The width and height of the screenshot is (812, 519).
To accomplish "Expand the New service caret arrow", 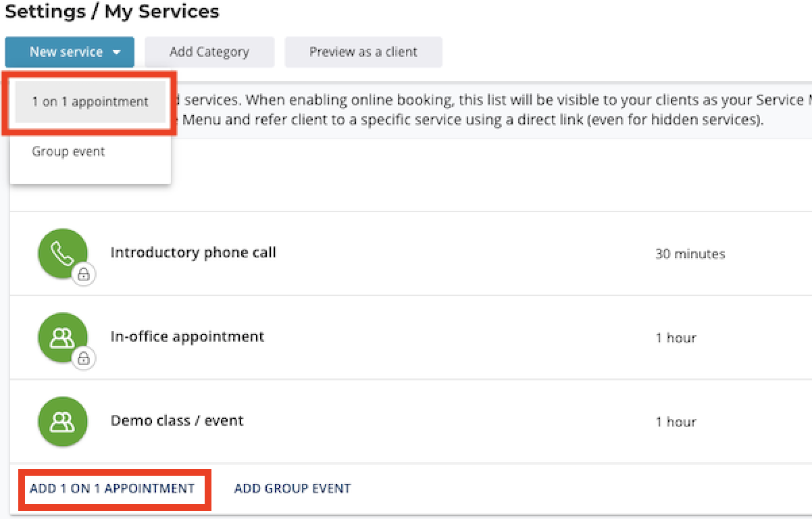I will pyautogui.click(x=117, y=52).
